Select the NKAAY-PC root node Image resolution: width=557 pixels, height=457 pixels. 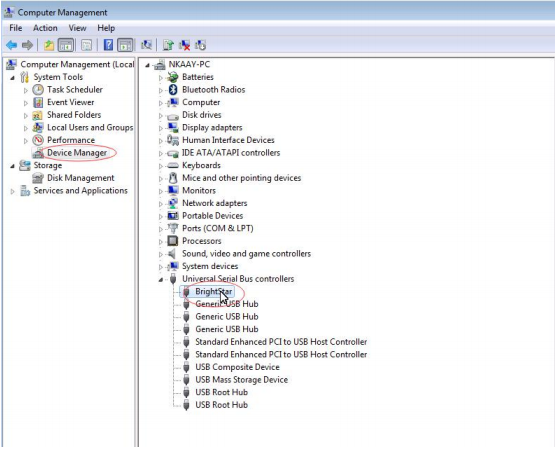(x=189, y=64)
